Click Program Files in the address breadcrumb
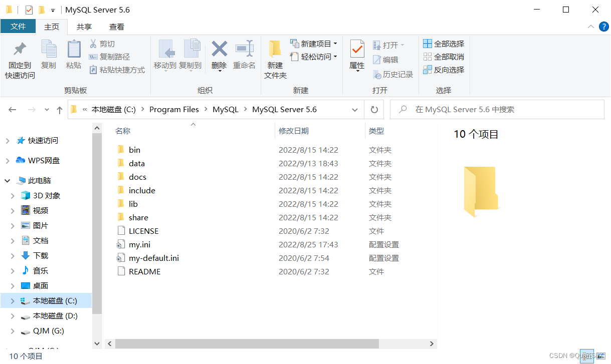Image resolution: width=611 pixels, height=364 pixels. [x=174, y=110]
